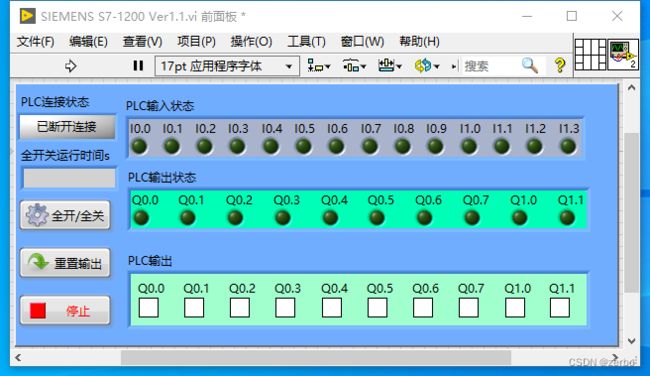Viewport: 650px width, 376px height.
Task: Click the I0.5 input LED indicator
Action: pyautogui.click(x=303, y=146)
